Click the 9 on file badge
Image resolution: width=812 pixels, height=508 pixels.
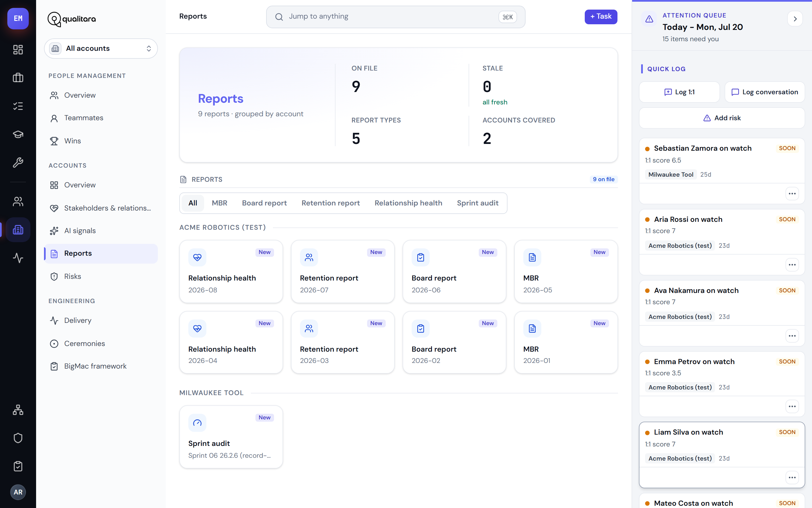604,179
